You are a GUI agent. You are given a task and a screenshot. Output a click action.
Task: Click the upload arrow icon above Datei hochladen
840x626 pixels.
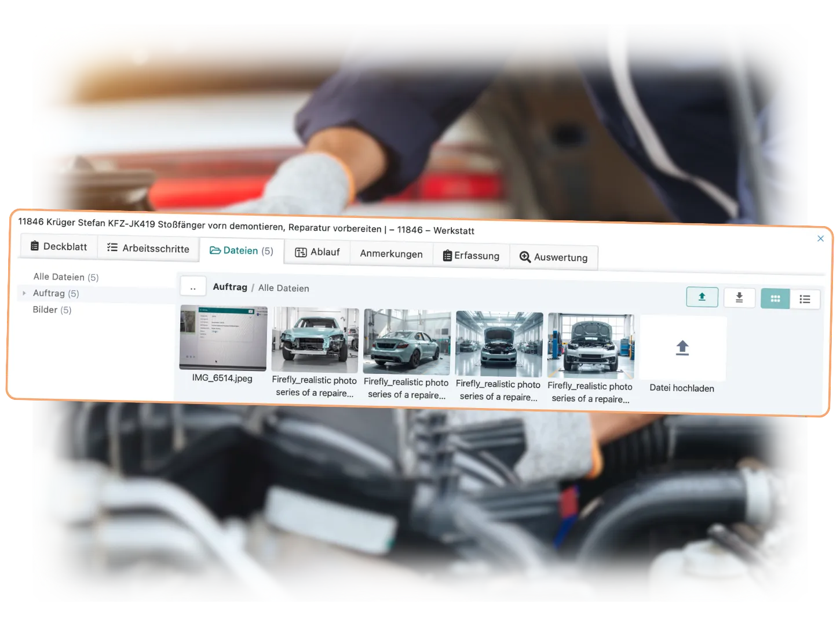coord(682,348)
